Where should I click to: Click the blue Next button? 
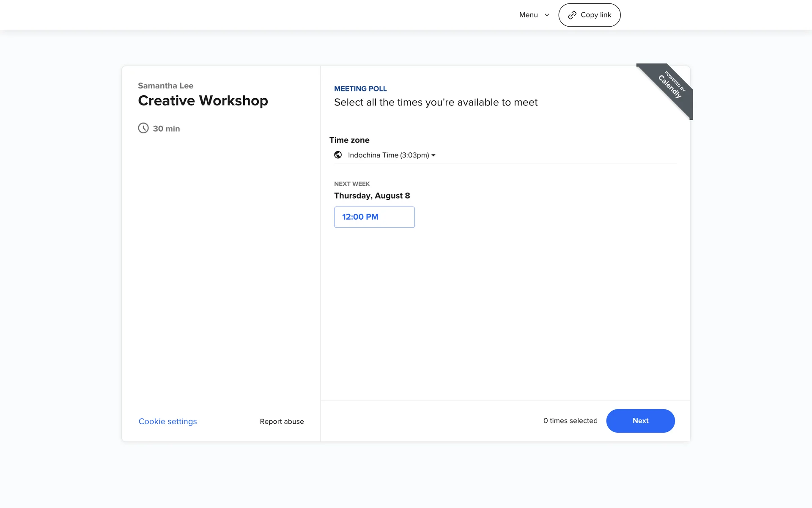tap(640, 420)
